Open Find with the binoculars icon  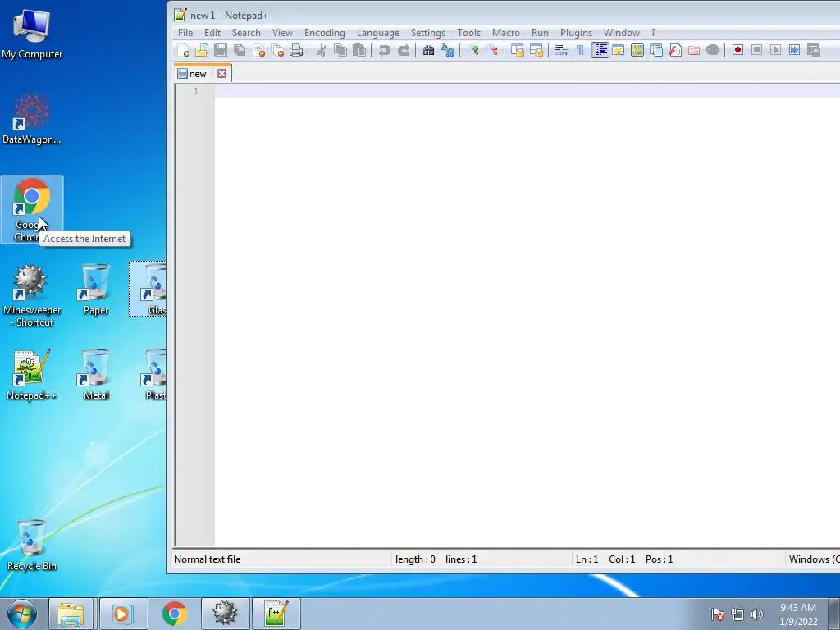tap(428, 50)
